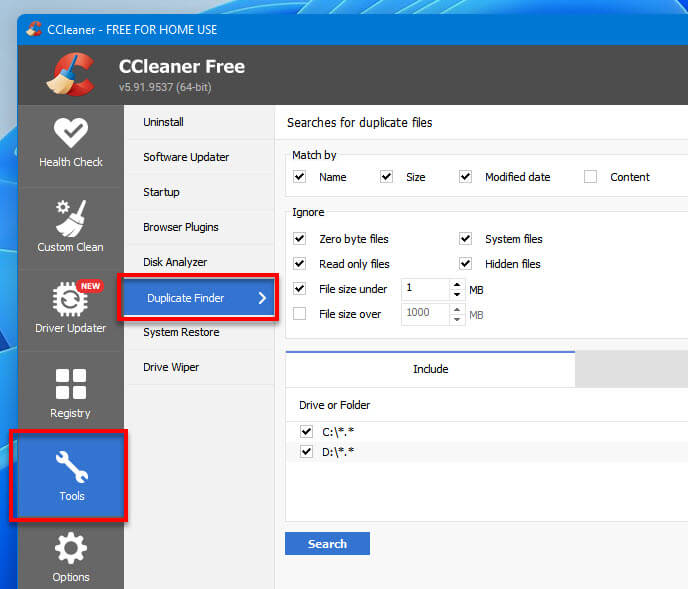Open the Health Check heart icon
Image resolution: width=688 pixels, height=589 pixels.
[x=71, y=132]
